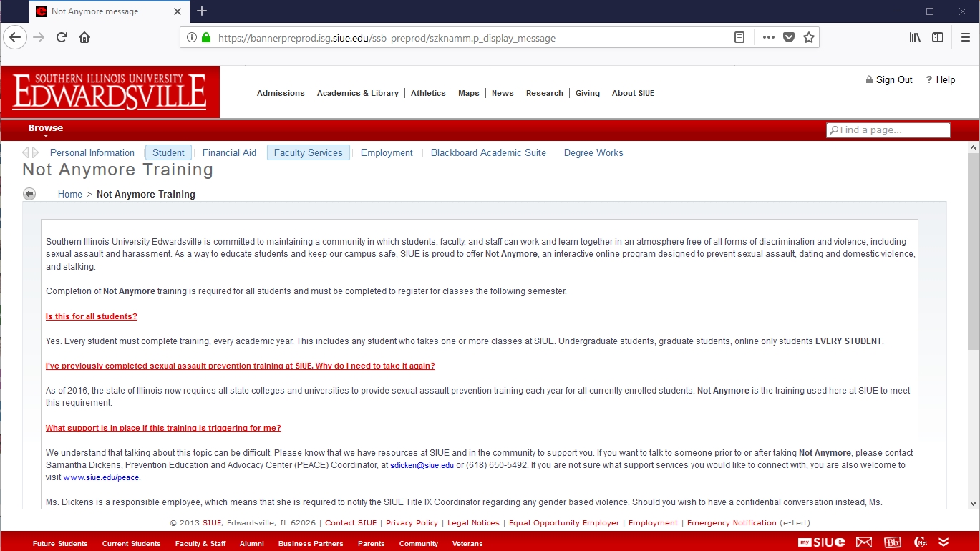
Task: Select the Faculty Services tab
Action: click(x=308, y=152)
